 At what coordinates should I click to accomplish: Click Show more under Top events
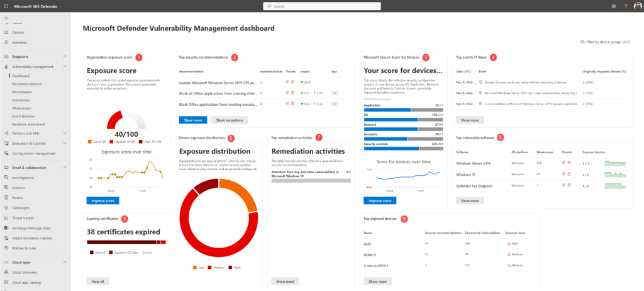pos(470,120)
